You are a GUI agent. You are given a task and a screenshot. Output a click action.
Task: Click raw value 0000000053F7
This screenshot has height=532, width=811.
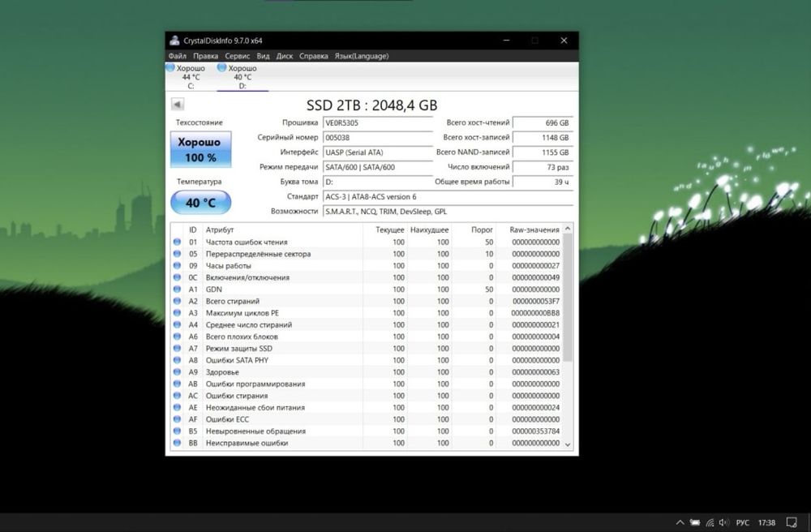536,301
